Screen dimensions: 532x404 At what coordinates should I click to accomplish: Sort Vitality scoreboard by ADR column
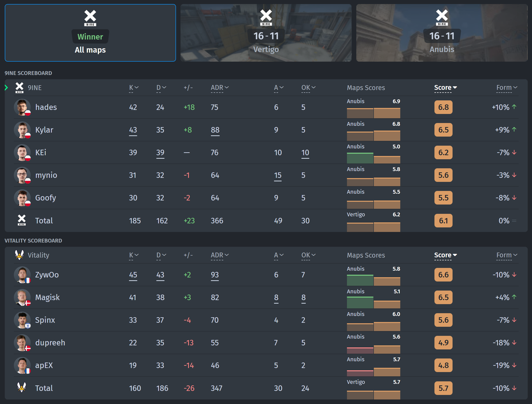(220, 255)
